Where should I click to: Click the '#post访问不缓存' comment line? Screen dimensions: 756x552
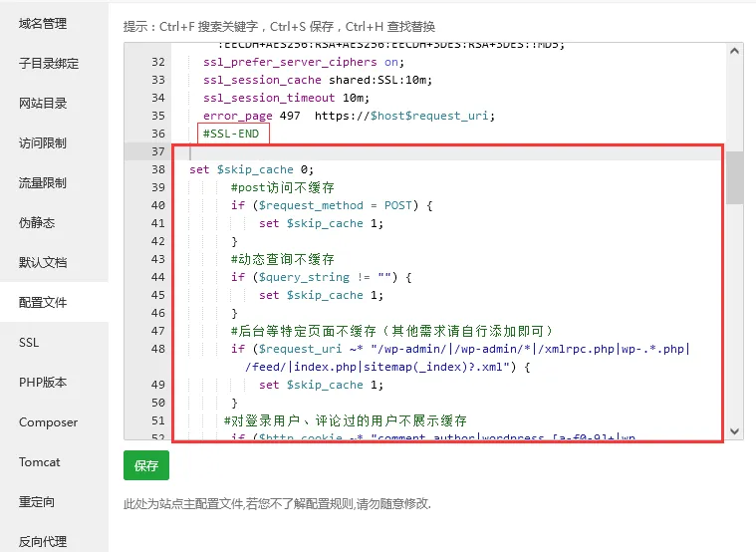283,187
